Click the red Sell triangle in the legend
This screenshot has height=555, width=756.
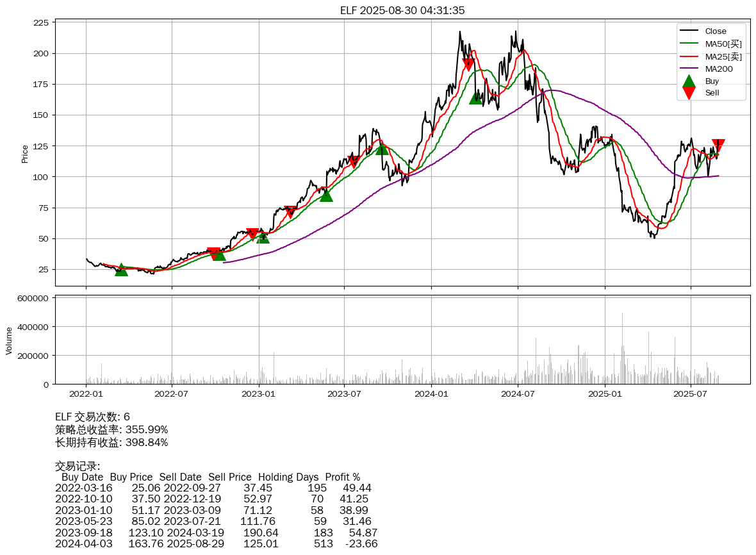click(x=689, y=93)
